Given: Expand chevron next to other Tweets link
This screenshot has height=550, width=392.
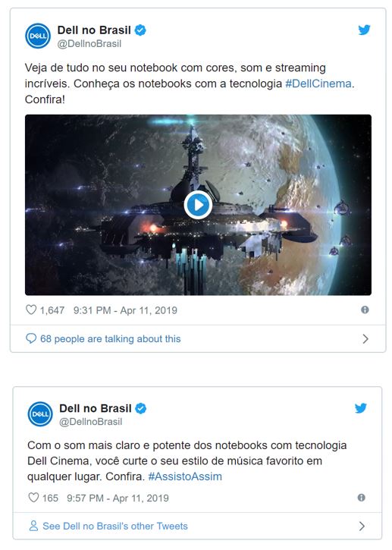Looking at the screenshot, I should (362, 526).
